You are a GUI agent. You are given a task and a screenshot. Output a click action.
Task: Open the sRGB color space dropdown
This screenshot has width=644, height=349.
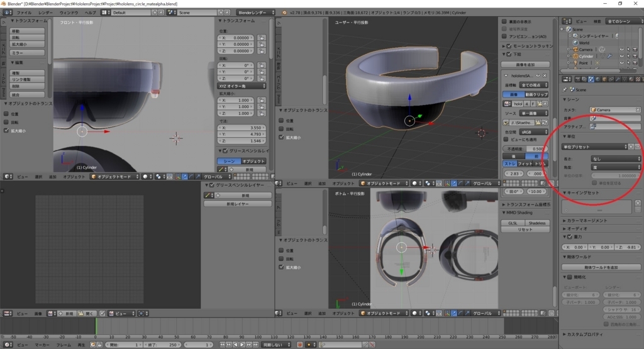(x=533, y=132)
